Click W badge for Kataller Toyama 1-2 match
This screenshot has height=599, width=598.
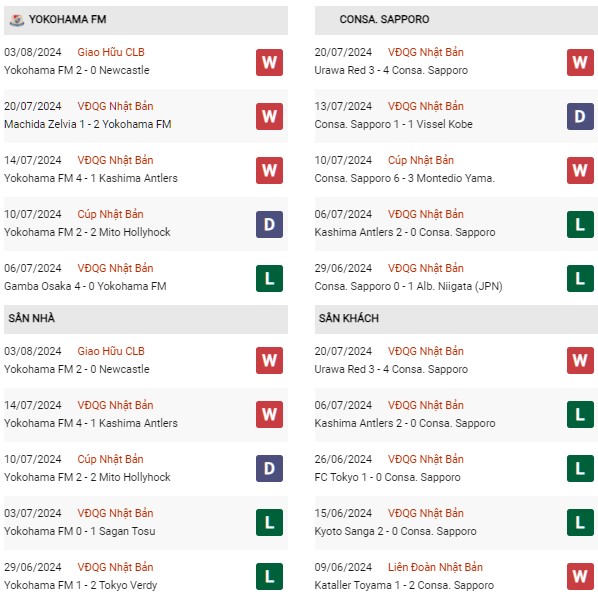[580, 576]
